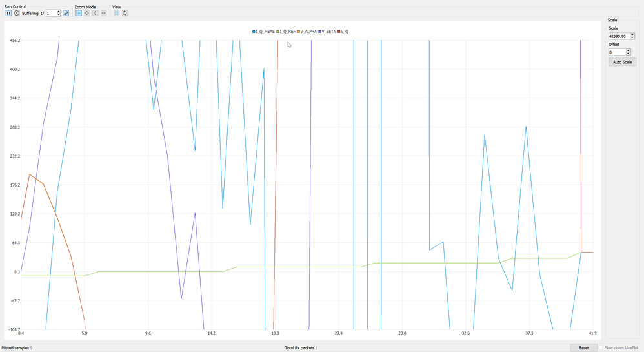Decrease the Scale value with down arrow
644x352 pixels.
632,38
